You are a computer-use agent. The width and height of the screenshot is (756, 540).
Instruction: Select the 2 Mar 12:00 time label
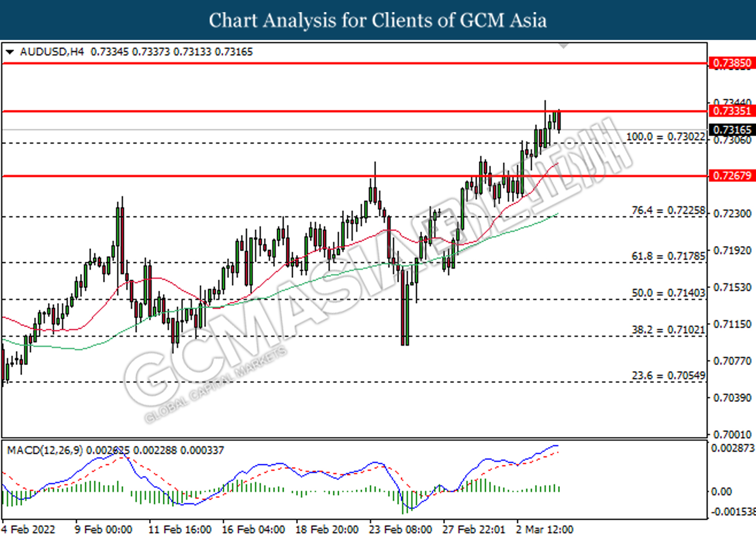pos(545,529)
